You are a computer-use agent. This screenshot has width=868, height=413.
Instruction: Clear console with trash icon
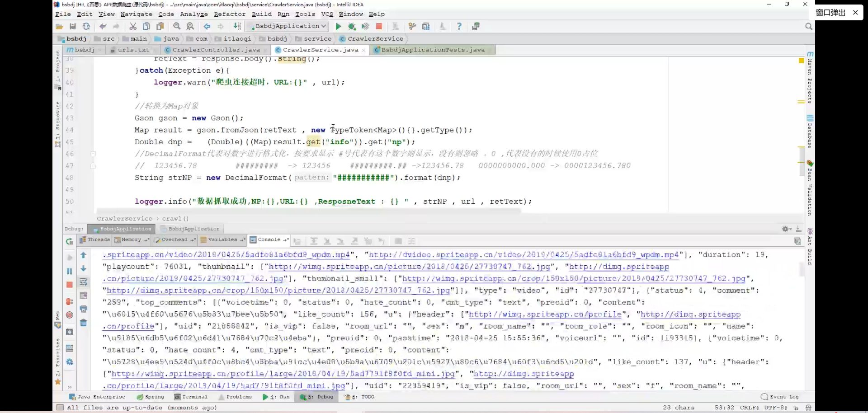[83, 323]
